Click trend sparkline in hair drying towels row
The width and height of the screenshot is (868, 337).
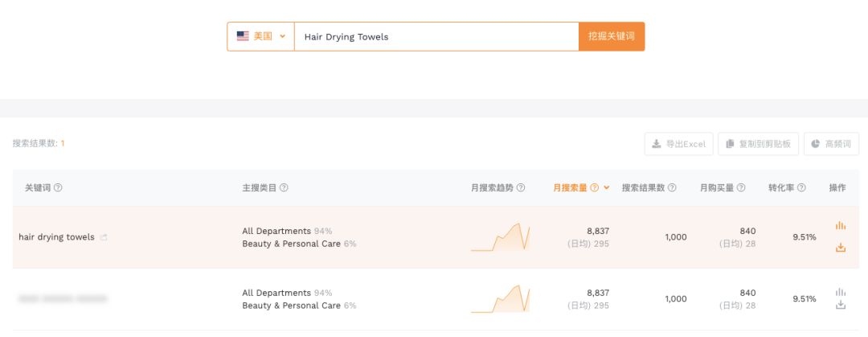click(501, 237)
